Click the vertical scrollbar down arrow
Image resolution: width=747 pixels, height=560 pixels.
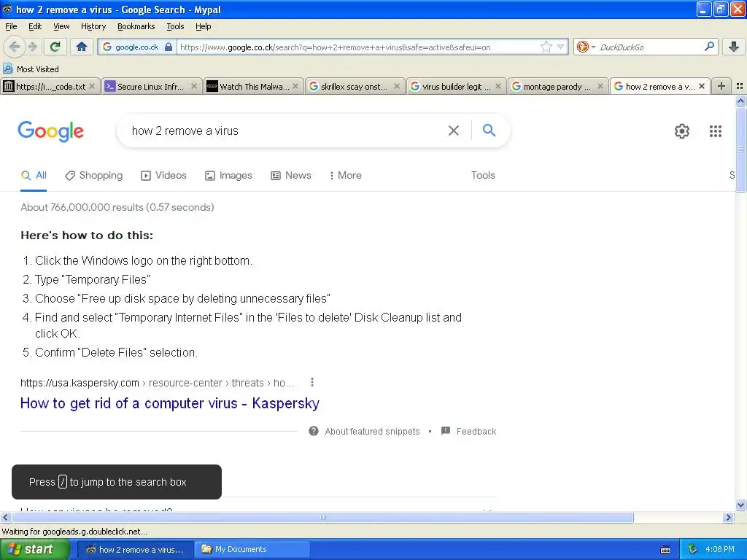coord(740,505)
